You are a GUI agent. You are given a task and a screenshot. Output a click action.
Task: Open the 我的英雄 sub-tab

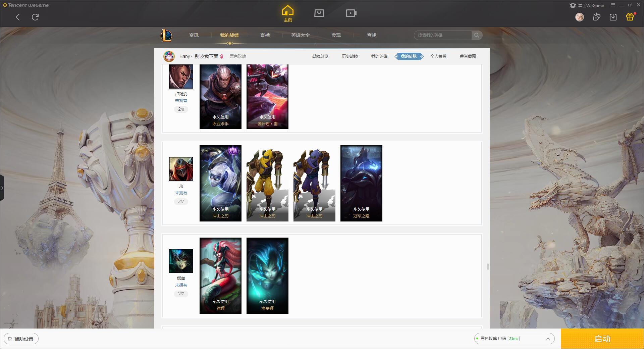379,56
